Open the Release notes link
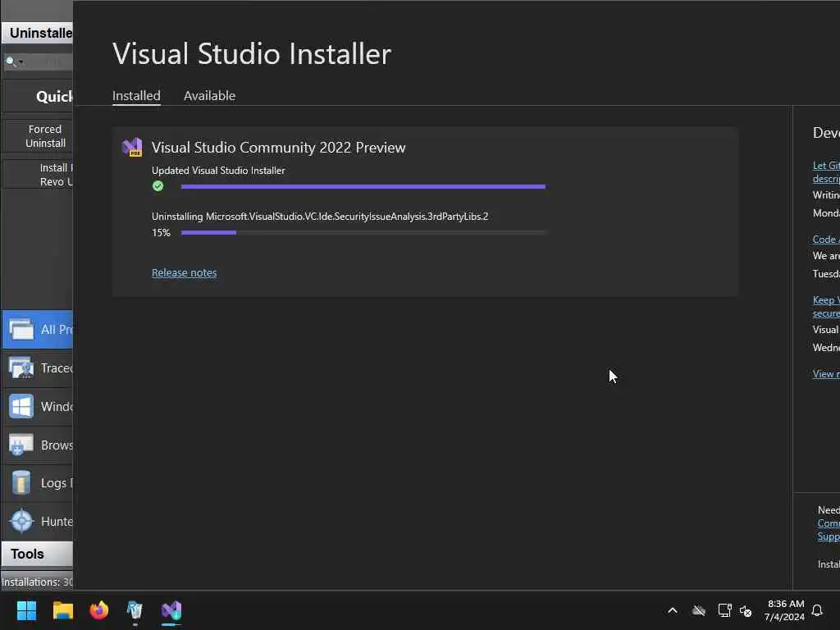Viewport: 840px width, 630px height. pos(184,272)
